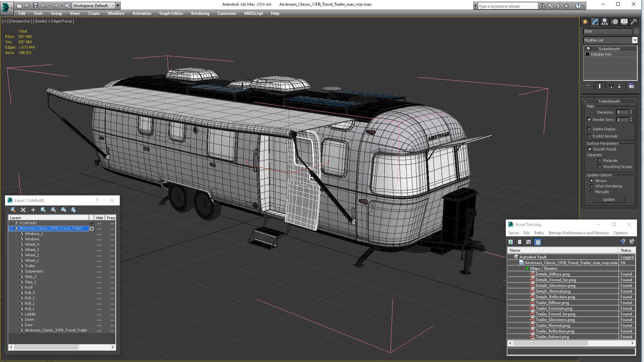
Task: Click the Open File folder icon
Action: 27,5
